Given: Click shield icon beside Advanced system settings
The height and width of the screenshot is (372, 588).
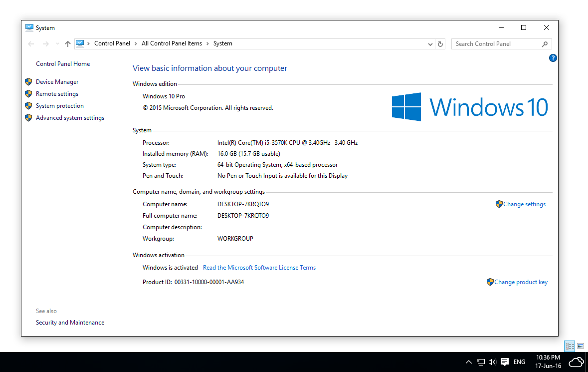Looking at the screenshot, I should [28, 118].
